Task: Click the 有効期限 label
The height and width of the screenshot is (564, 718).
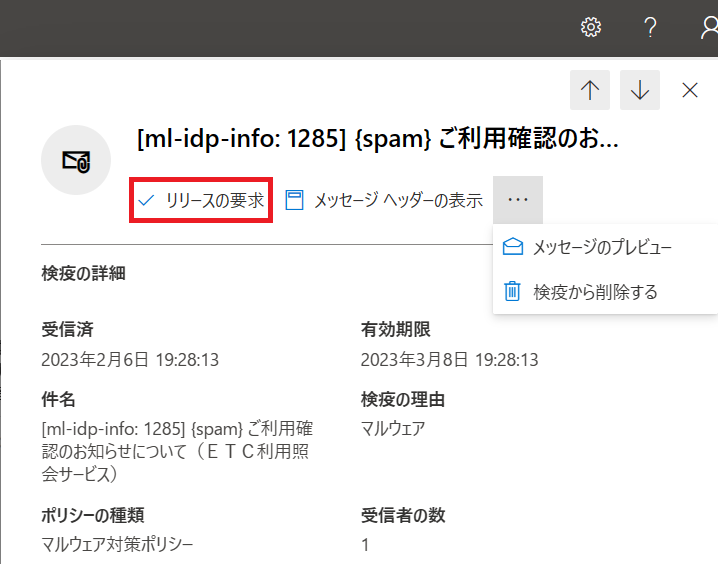Action: point(396,330)
